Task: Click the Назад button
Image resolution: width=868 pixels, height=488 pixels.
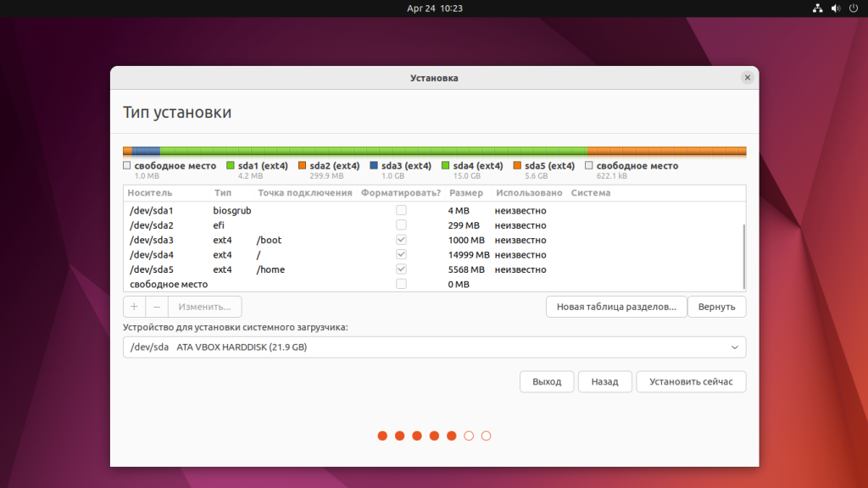Action: click(604, 382)
